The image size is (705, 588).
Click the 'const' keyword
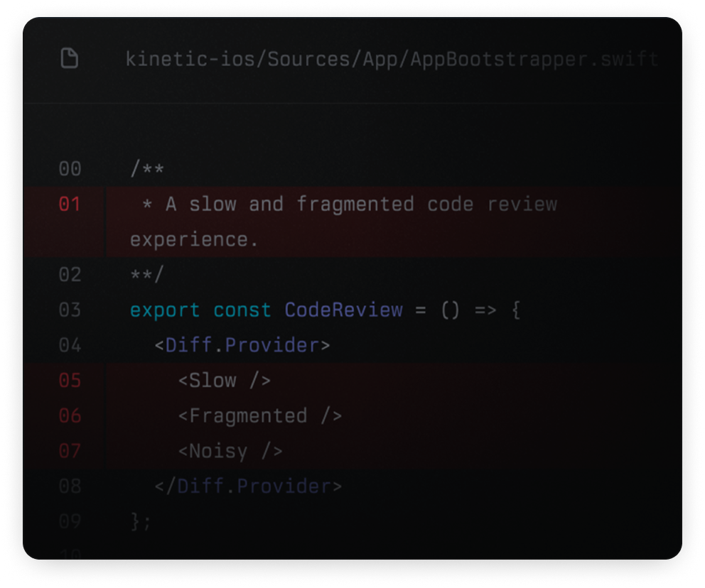pyautogui.click(x=242, y=310)
